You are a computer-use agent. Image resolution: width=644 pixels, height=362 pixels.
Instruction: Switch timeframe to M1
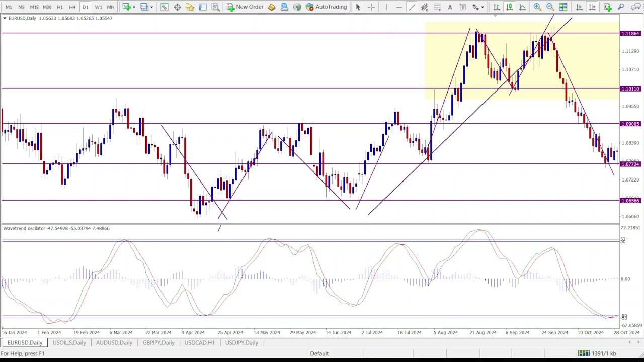coord(9,7)
